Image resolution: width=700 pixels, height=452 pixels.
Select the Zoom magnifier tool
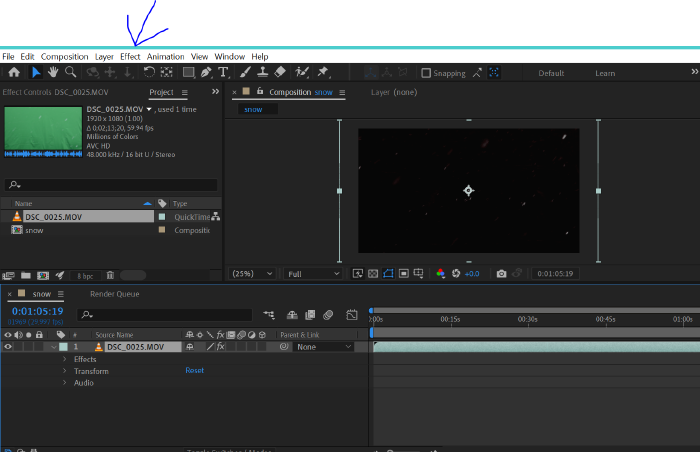point(71,72)
